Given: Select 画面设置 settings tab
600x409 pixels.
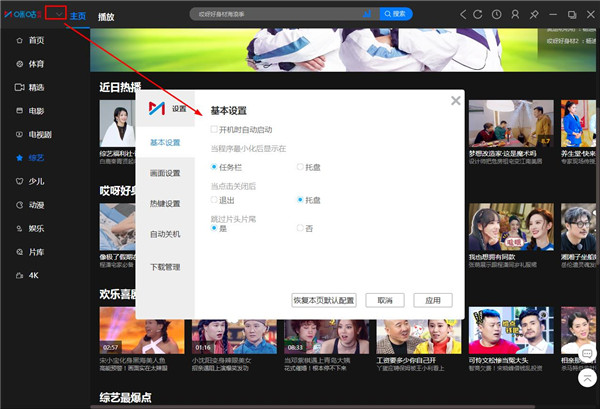Looking at the screenshot, I should (x=165, y=173).
